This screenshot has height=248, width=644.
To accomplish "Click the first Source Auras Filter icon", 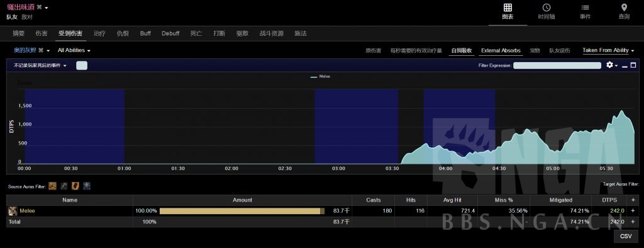I will point(52,186).
